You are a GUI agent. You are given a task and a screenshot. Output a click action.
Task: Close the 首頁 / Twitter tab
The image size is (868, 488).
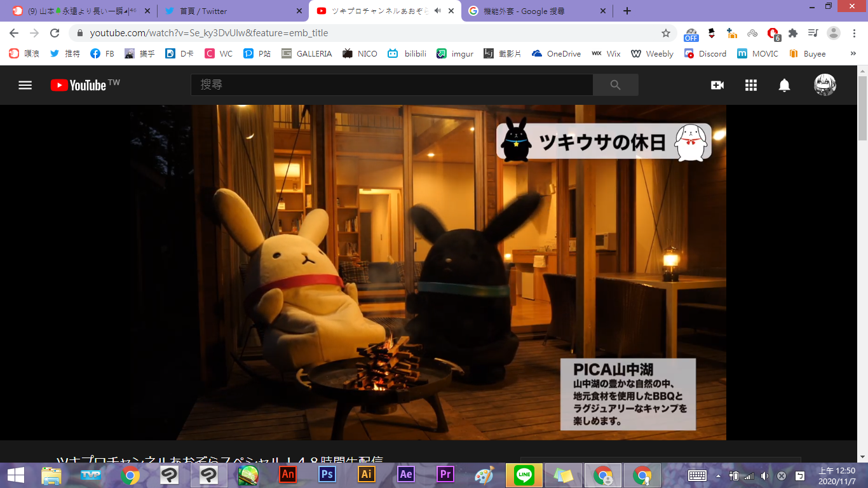pyautogui.click(x=299, y=11)
